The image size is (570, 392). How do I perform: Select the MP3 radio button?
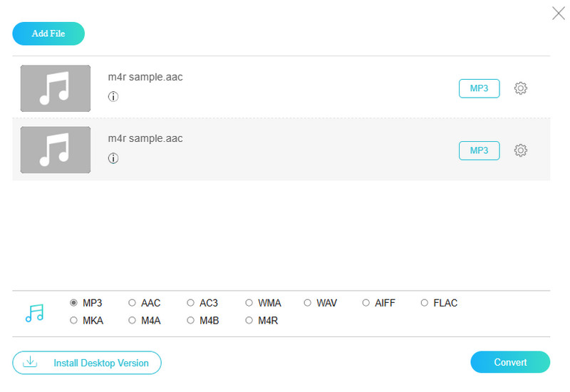[x=73, y=303]
